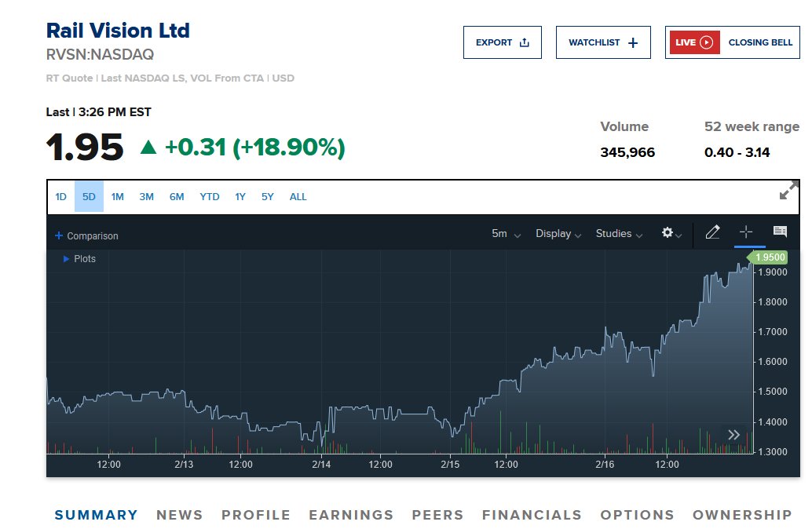Screen dimensions: 812x529
Task: Open the Live Closing Bell stream
Action: pyautogui.click(x=732, y=42)
